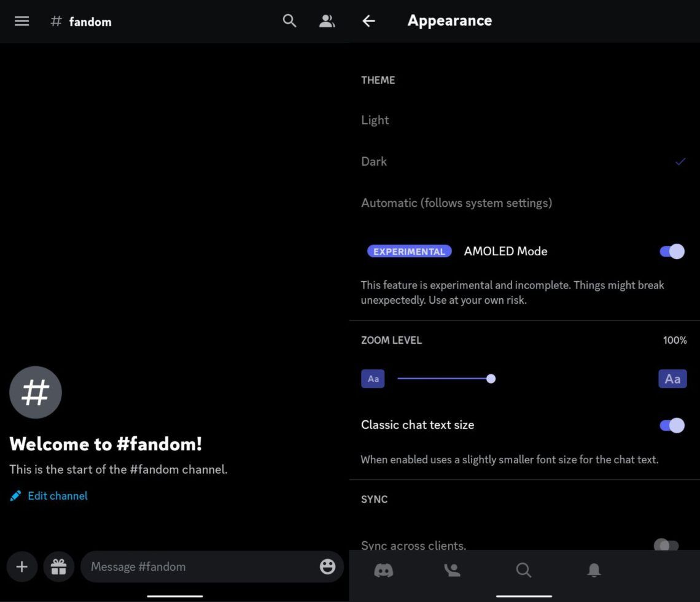Screen dimensions: 700x602
Task: Open the member list for #fandom
Action: coord(327,20)
